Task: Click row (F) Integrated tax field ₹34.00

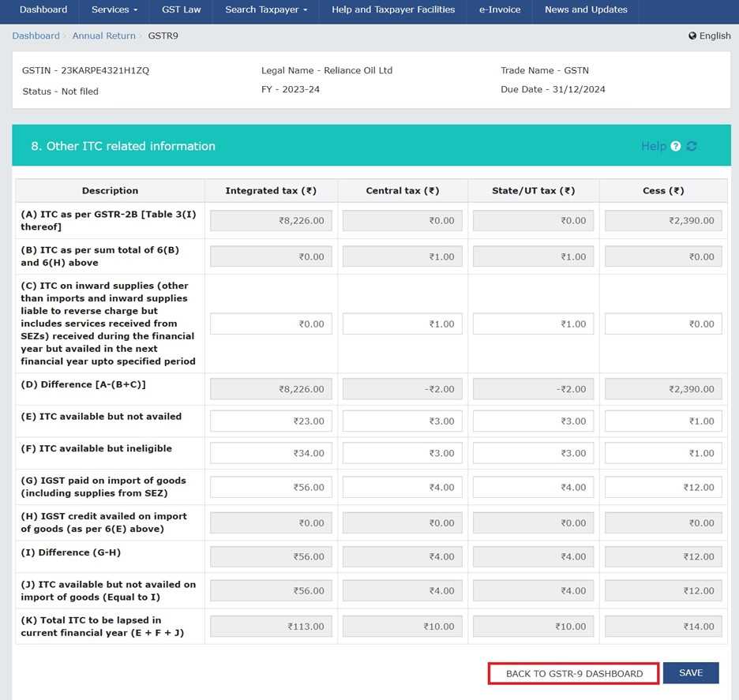Action: 271,453
